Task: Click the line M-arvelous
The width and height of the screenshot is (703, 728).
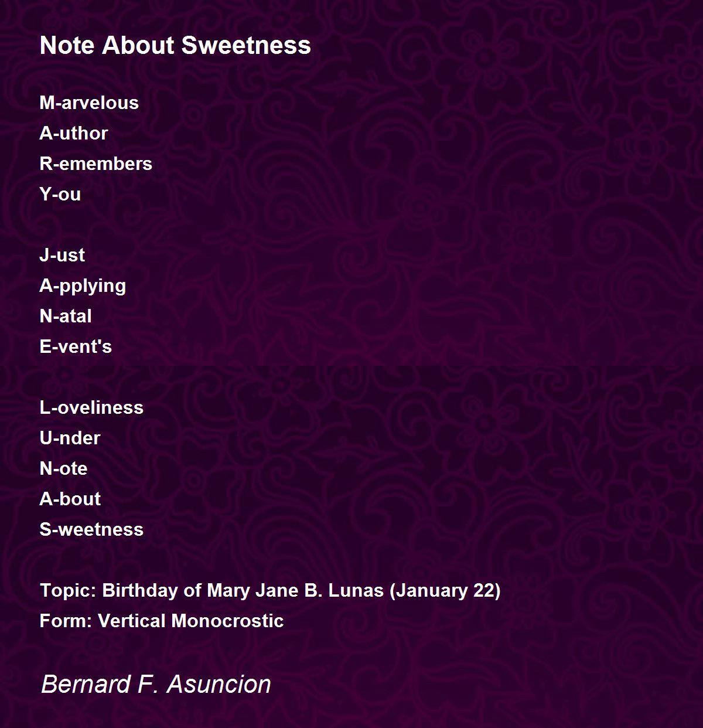Action: [x=89, y=103]
